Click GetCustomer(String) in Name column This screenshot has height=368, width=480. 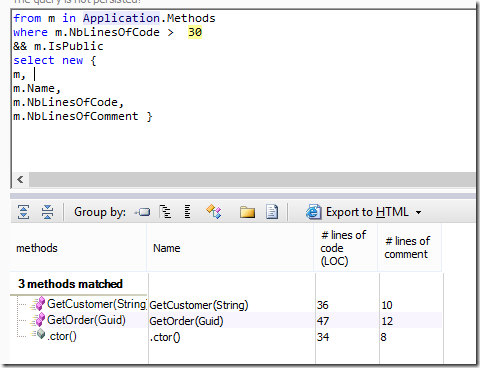click(199, 305)
